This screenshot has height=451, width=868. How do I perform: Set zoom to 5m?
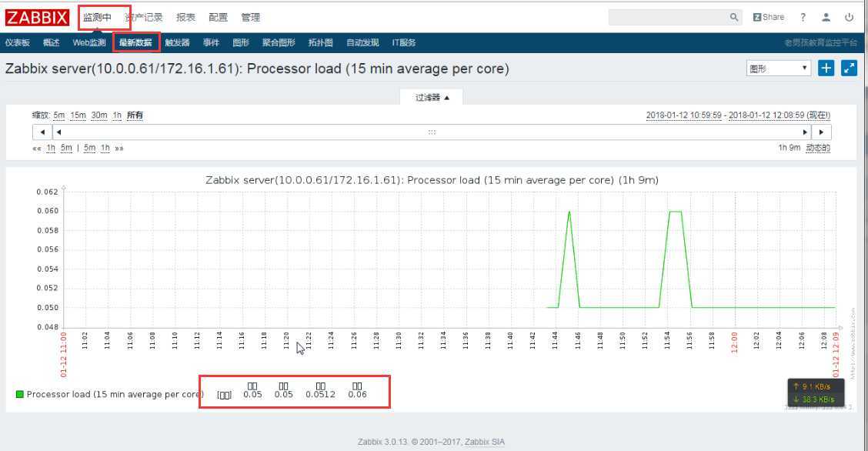click(x=59, y=115)
